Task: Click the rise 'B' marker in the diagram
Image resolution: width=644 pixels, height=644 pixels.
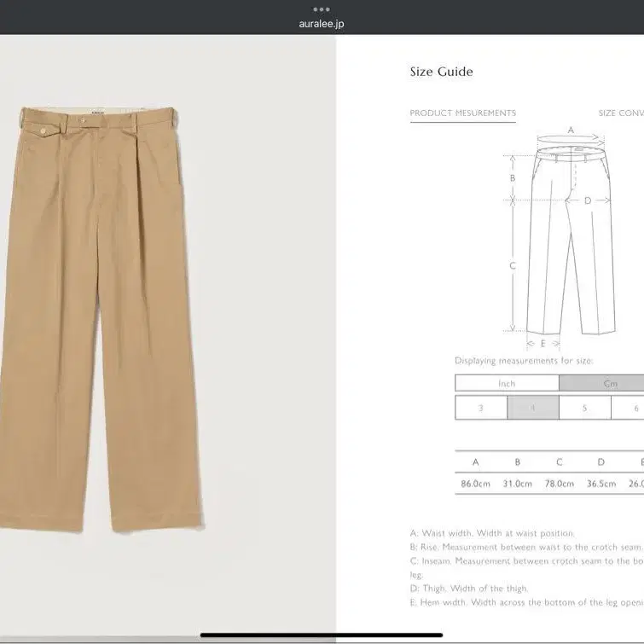Action: tap(513, 178)
